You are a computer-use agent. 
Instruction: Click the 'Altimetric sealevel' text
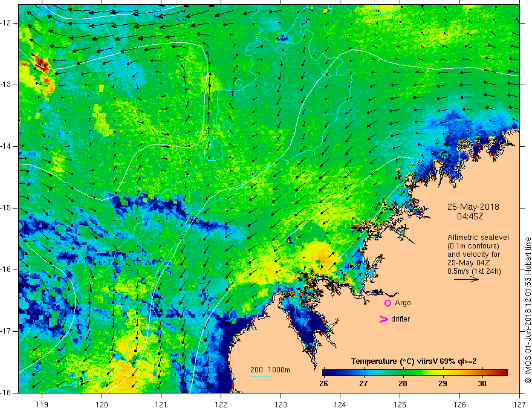[478, 238]
